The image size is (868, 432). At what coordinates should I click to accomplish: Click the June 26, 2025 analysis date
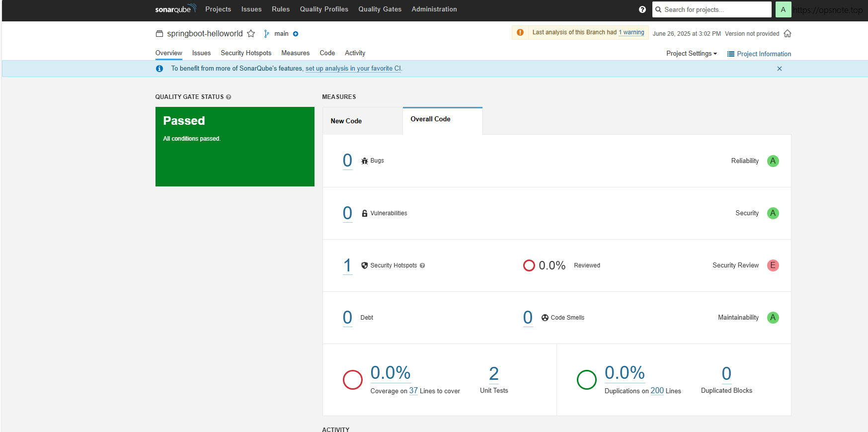pos(687,34)
